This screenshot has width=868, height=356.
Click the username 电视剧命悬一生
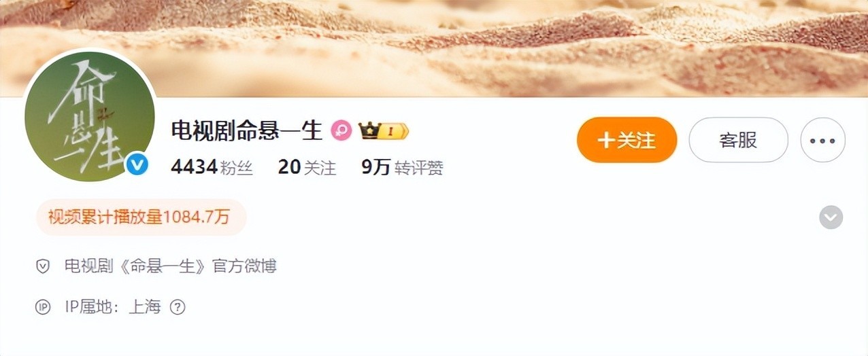click(246, 130)
